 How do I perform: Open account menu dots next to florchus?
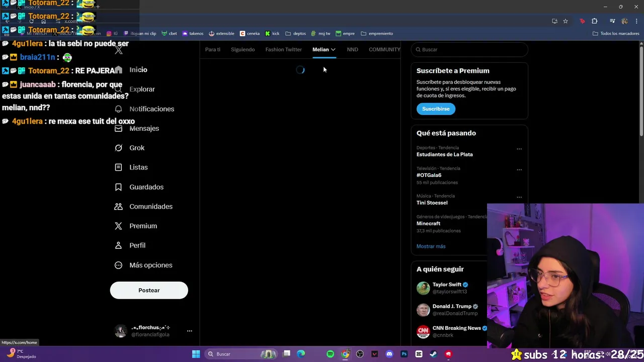pos(190,331)
